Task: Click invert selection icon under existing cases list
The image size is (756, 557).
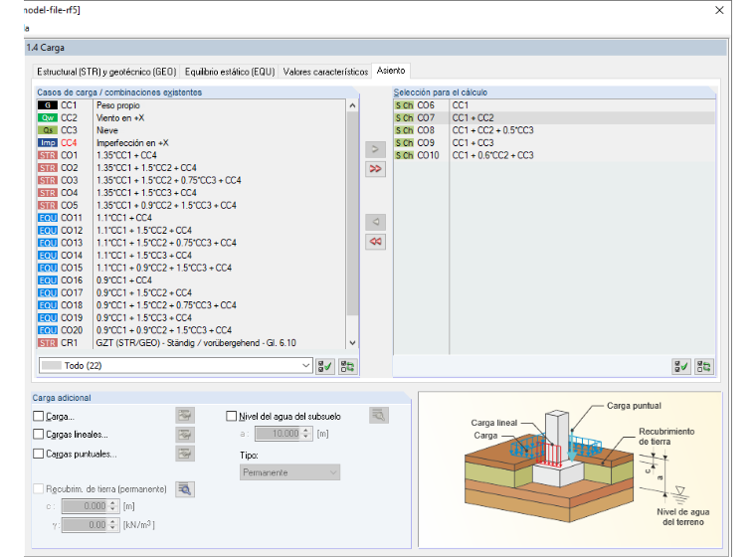Action: coord(347,366)
